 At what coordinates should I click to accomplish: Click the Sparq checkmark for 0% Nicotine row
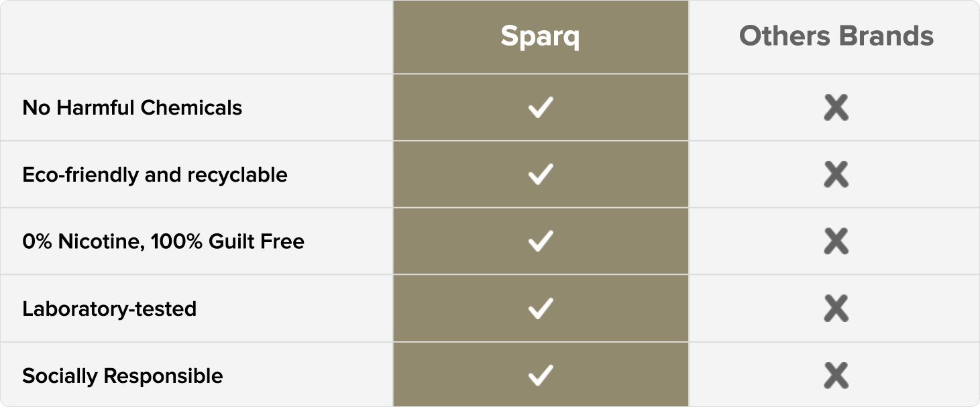(x=540, y=241)
